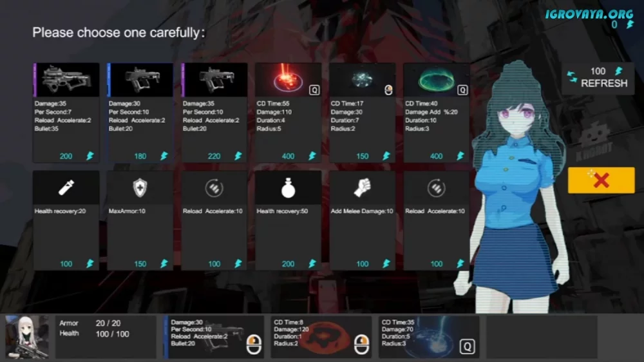644x362 pixels.
Task: Select the Damage:35 Per Second:7 rifle card
Action: pyautogui.click(x=66, y=80)
